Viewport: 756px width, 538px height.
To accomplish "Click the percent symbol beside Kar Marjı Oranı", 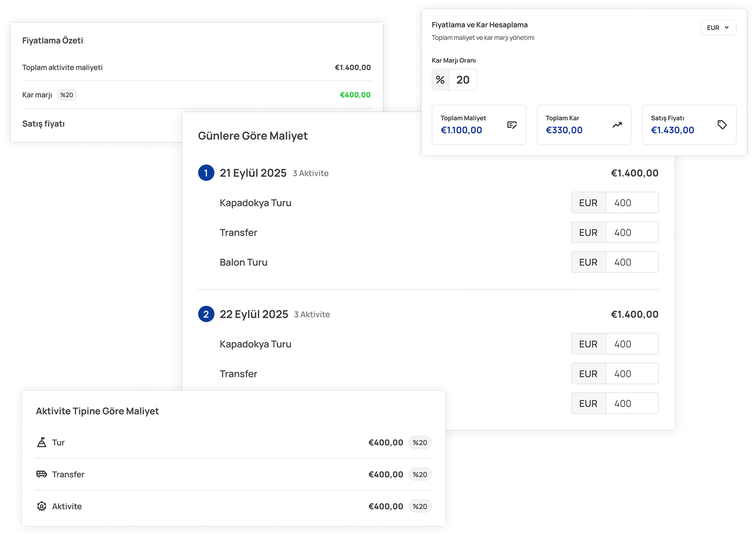I will click(440, 80).
